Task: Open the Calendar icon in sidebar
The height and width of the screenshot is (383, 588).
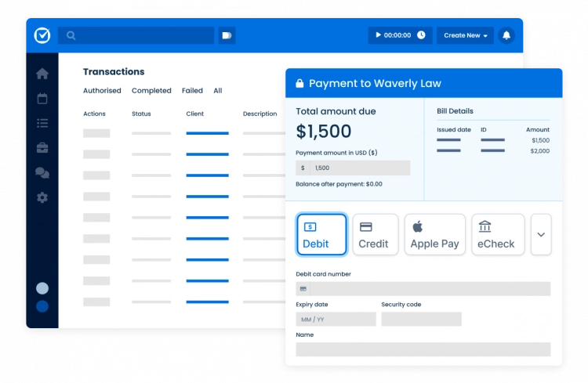Action: [42, 99]
